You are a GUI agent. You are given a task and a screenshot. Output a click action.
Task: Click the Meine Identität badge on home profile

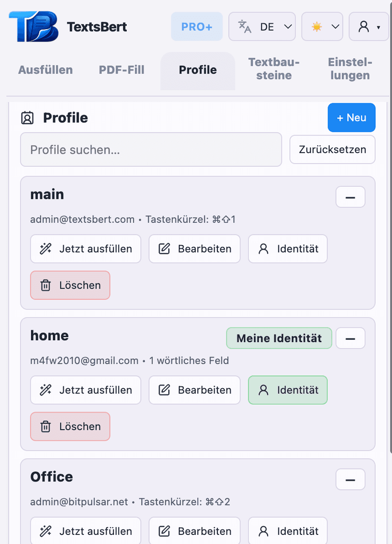click(279, 338)
